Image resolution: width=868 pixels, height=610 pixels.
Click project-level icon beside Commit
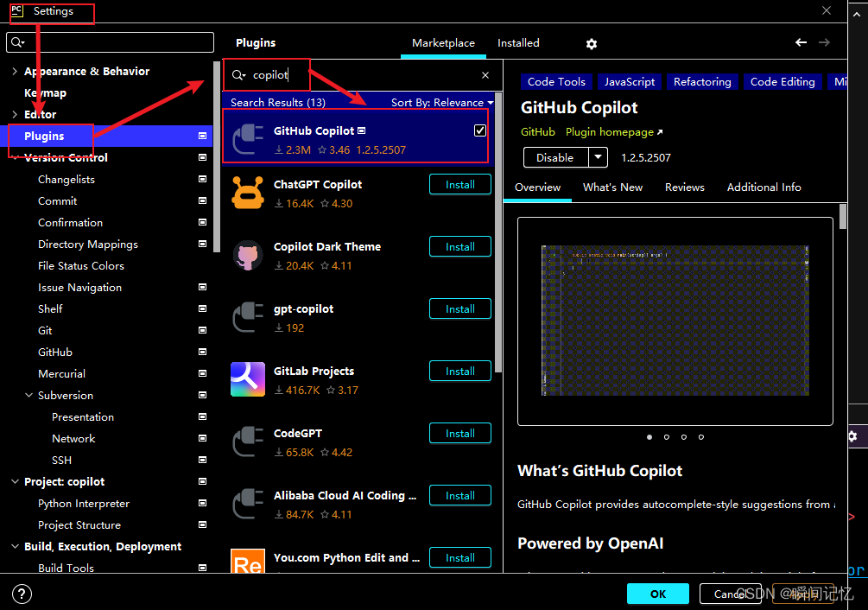coord(203,200)
